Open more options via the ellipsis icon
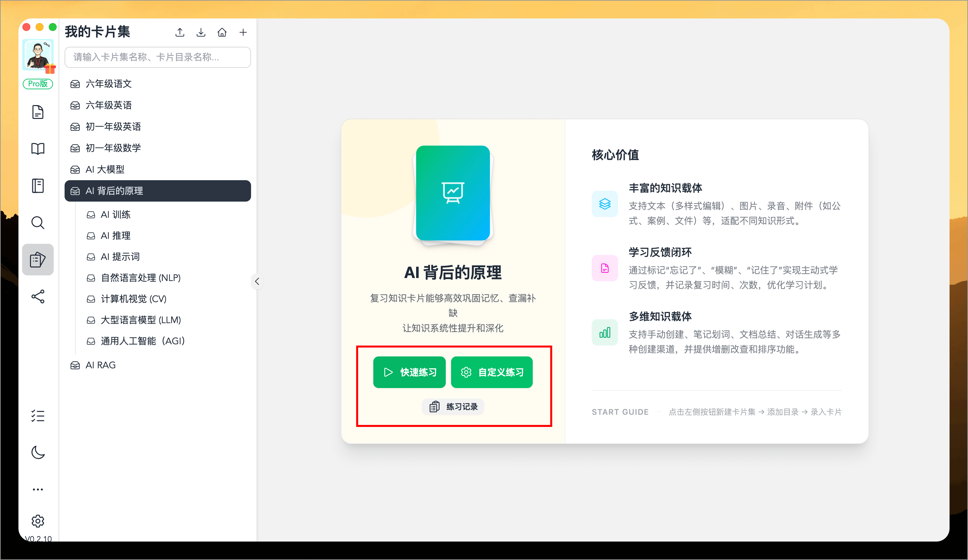The height and width of the screenshot is (560, 968). coord(38,489)
